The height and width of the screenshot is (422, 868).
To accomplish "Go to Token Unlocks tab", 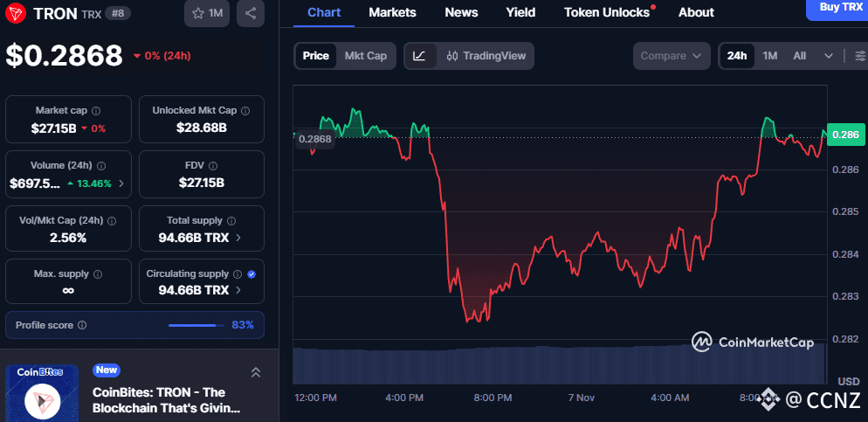I will pos(607,12).
